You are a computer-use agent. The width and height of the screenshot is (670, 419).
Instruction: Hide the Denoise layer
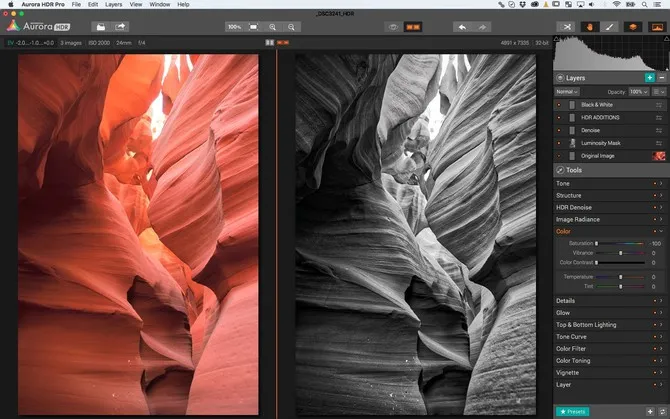point(559,130)
